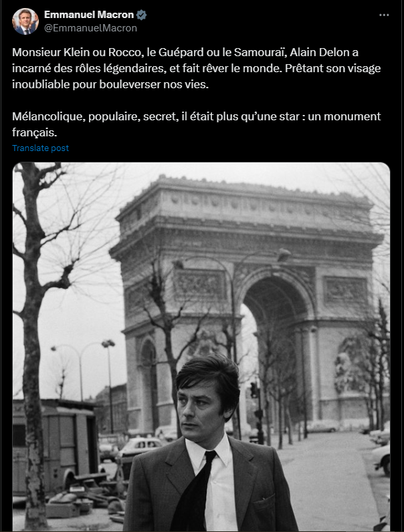Screen dimensions: 404x532
Task: Click the blue verified badge
Action: [141, 15]
